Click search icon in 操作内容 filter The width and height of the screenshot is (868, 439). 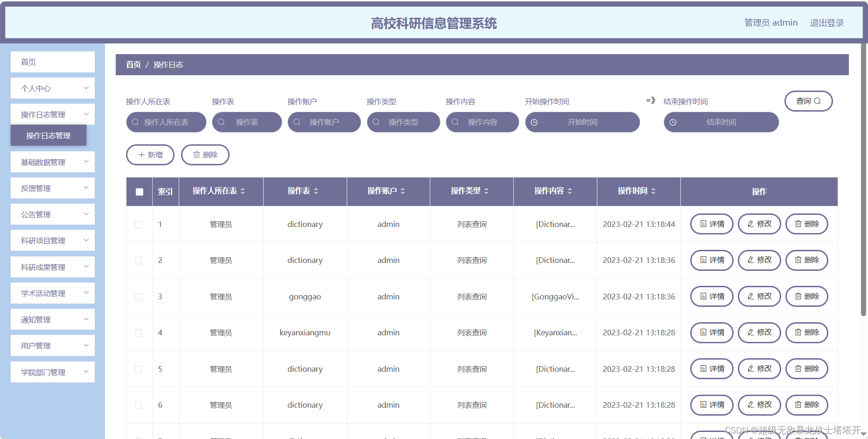[x=455, y=122]
